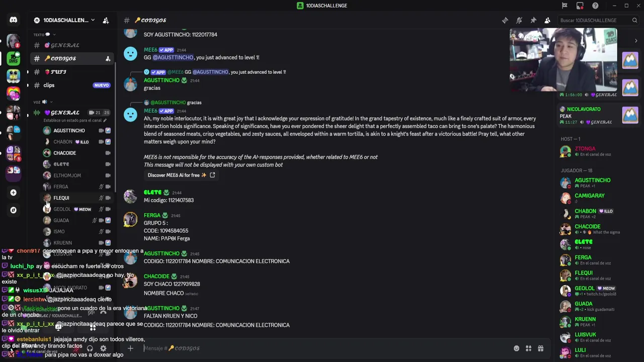
Task: Open the gift icon in message bar
Action: pos(540,348)
